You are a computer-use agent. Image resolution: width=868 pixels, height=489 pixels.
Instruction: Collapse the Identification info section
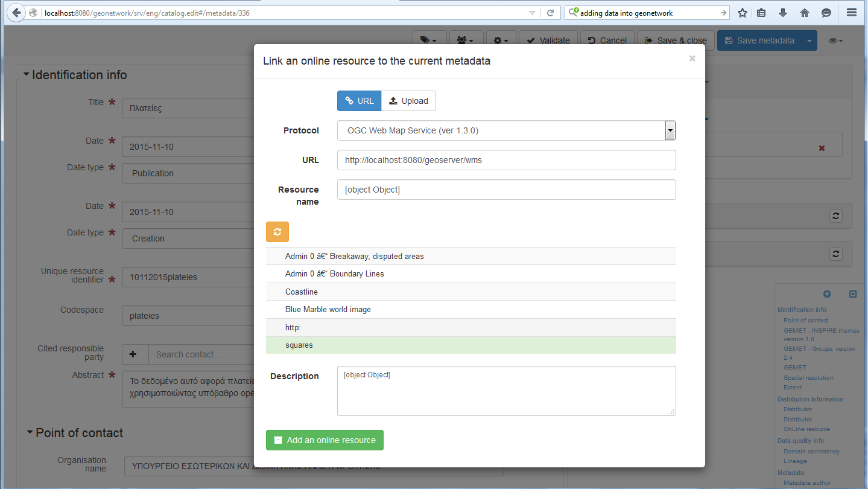(75, 75)
